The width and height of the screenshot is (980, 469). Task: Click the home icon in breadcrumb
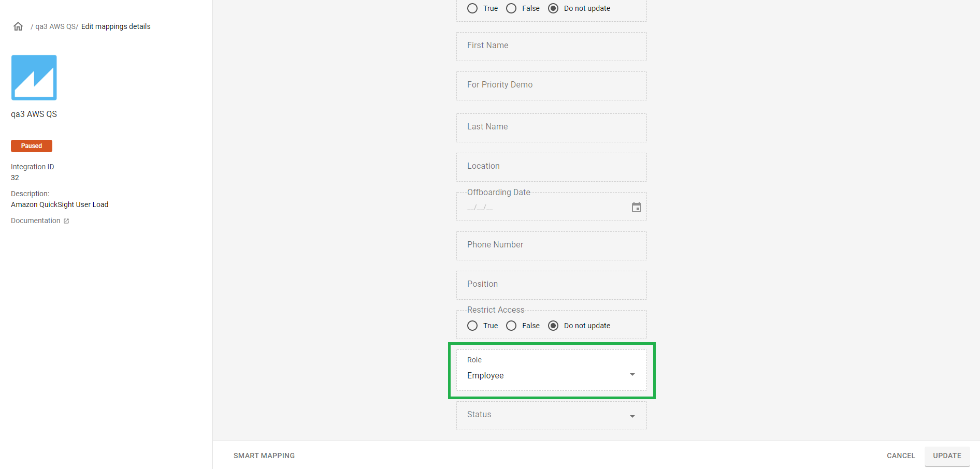[x=18, y=26]
